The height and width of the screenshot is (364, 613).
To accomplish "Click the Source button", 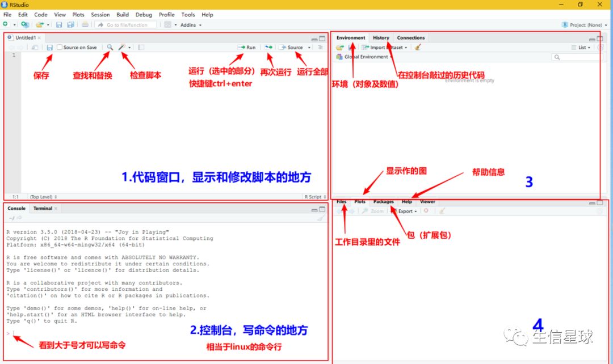I will tap(292, 47).
